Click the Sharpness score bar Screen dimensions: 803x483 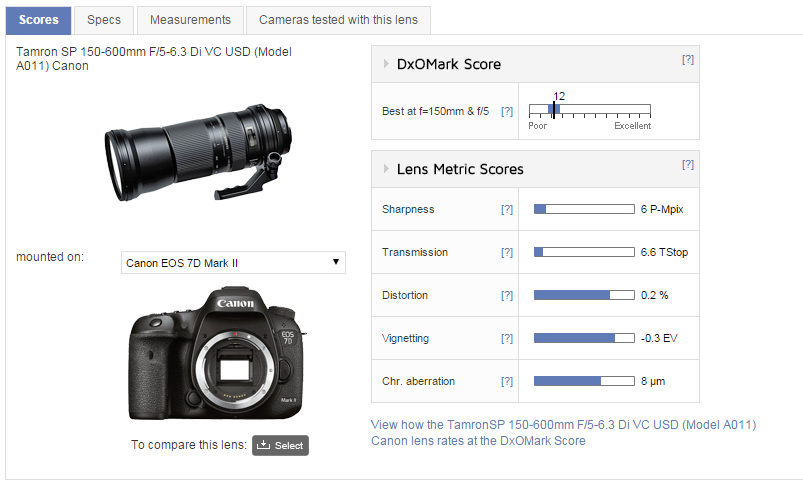584,209
